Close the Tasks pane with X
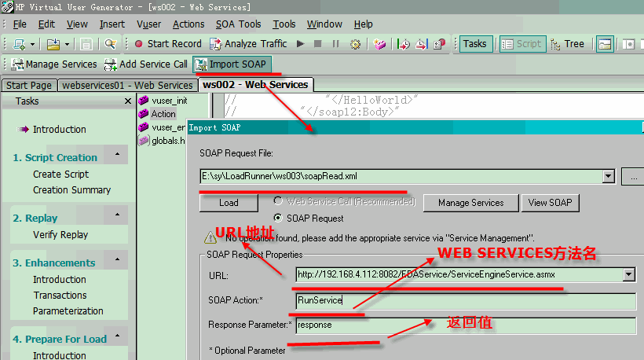 [128, 101]
